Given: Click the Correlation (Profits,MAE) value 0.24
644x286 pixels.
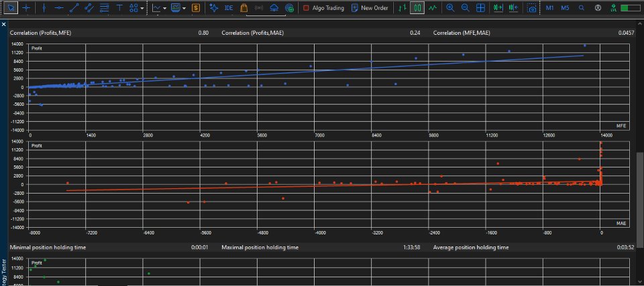Looking at the screenshot, I should point(415,33).
